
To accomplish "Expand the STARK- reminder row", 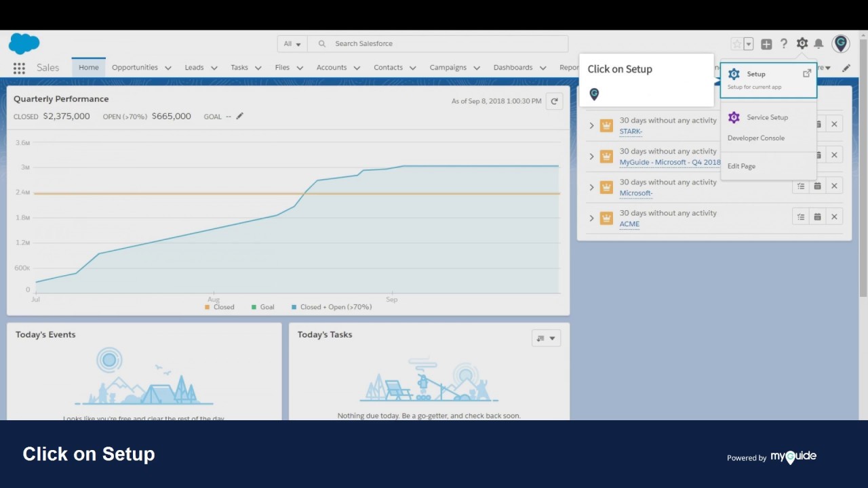I will 591,125.
